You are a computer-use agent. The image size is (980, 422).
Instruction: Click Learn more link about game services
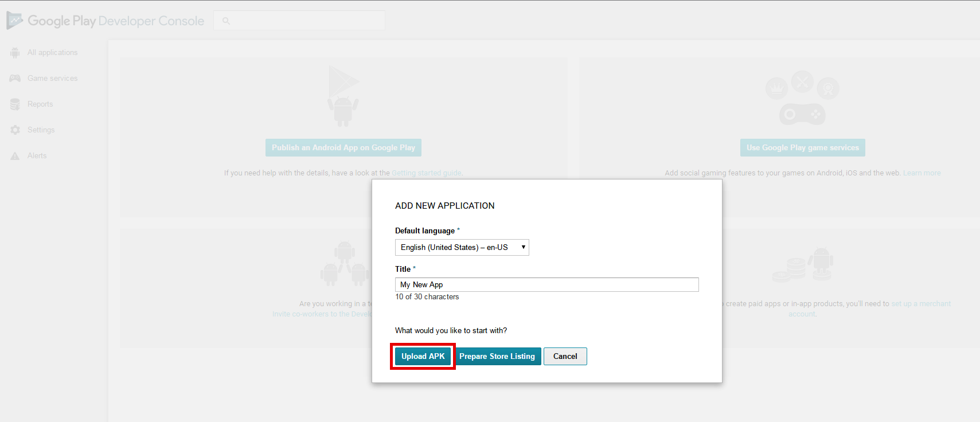(x=922, y=173)
